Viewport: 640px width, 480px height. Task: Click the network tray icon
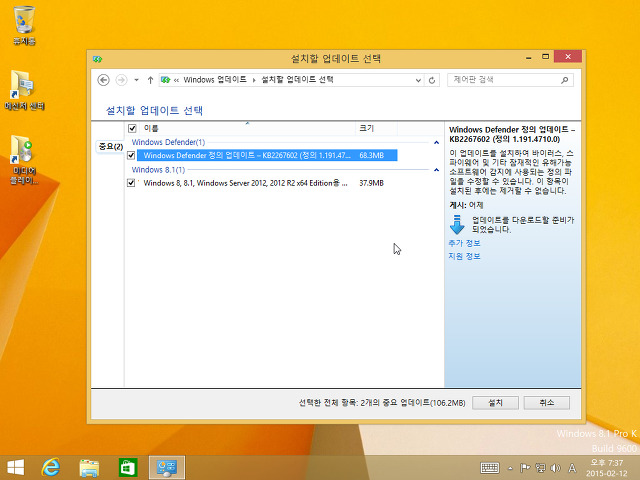540,468
